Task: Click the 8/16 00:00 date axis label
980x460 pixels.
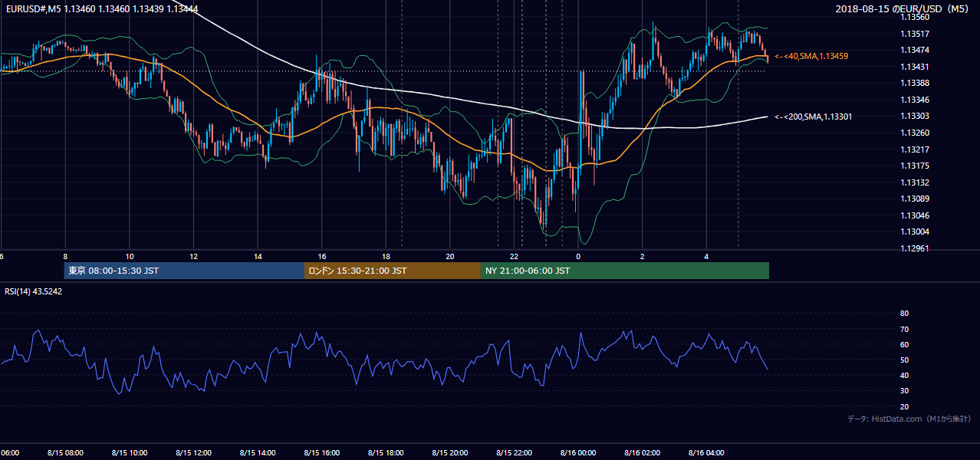Action: (578, 453)
